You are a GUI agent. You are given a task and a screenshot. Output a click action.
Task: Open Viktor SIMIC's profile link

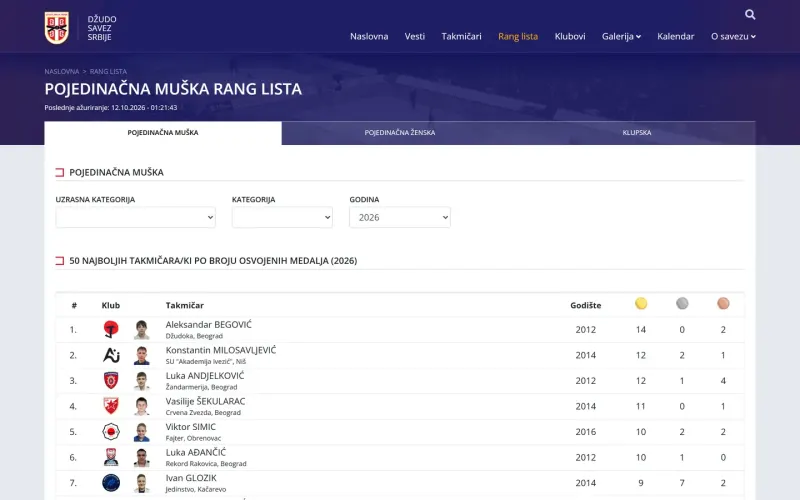(x=190, y=427)
